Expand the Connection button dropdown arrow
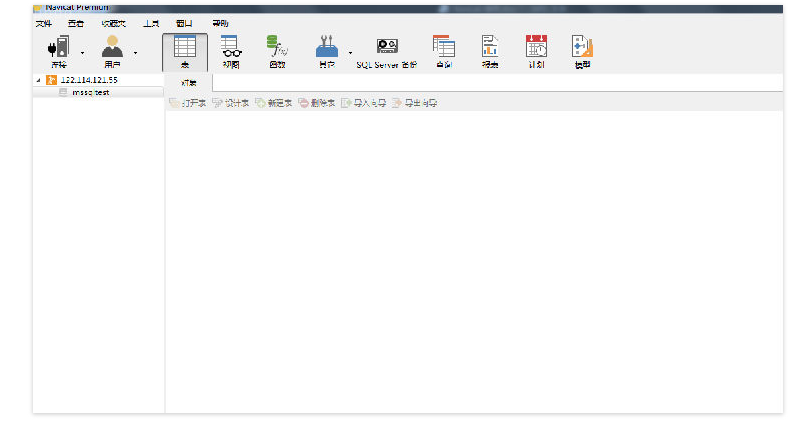This screenshot has width=788, height=427. coord(82,52)
